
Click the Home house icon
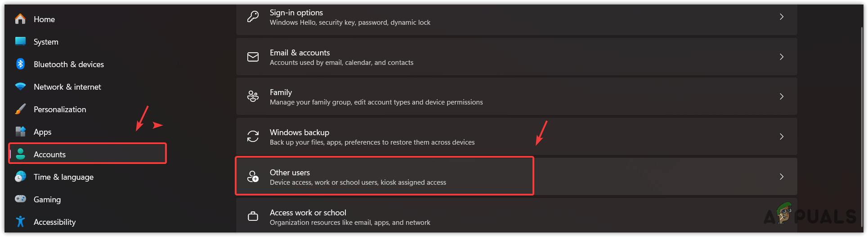click(x=20, y=19)
